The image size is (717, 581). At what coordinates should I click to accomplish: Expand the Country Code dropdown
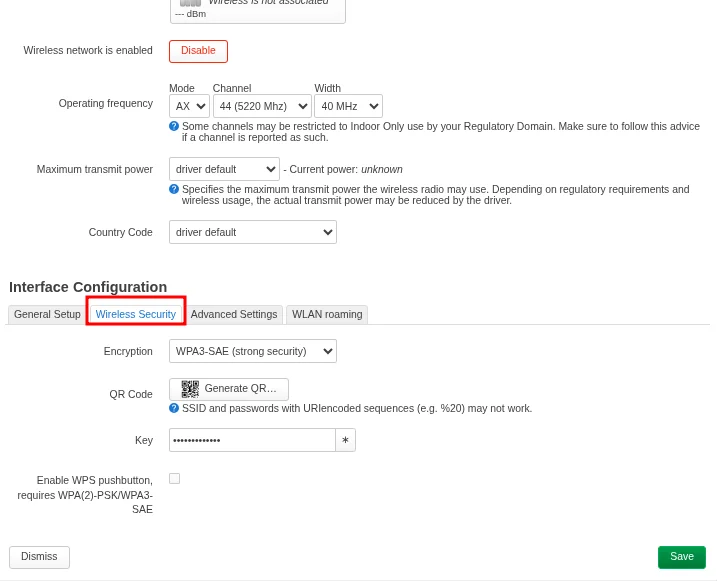[x=252, y=232]
